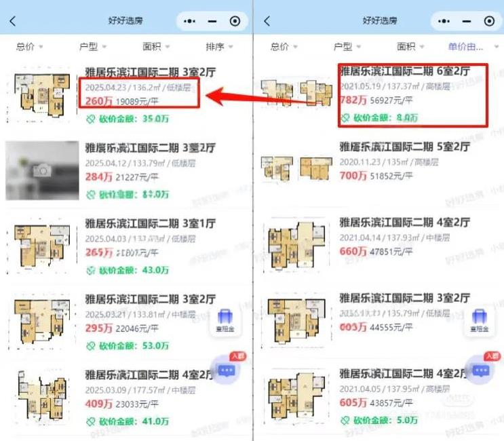Select the 2025.03.09 / 177.57㎡ / 中楼层 details
The height and width of the screenshot is (441, 504).
coord(140,390)
